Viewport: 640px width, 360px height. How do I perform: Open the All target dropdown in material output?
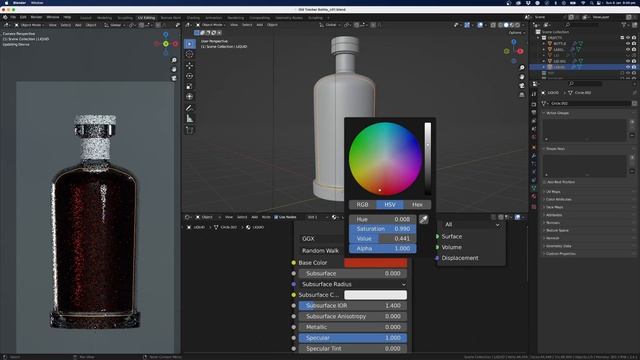coord(471,224)
